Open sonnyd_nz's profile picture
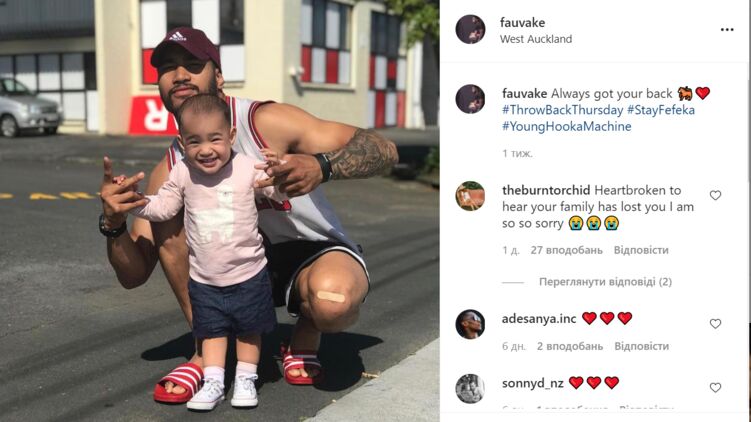The image size is (751, 422). [x=470, y=388]
